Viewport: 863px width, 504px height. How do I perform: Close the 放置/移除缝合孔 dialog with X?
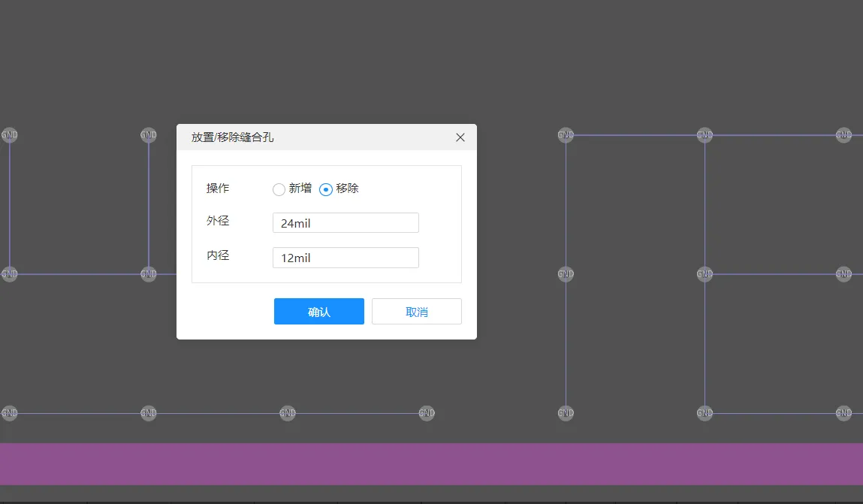(x=460, y=137)
